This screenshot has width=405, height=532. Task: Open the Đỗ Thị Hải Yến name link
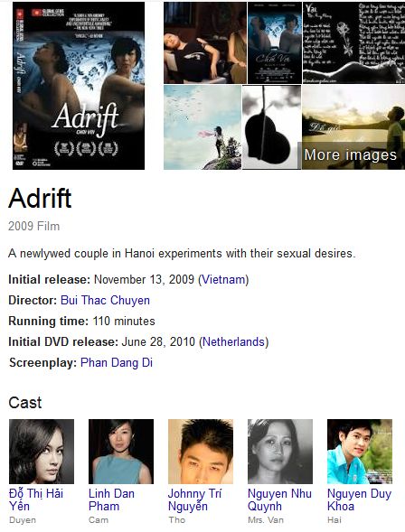tap(36, 499)
